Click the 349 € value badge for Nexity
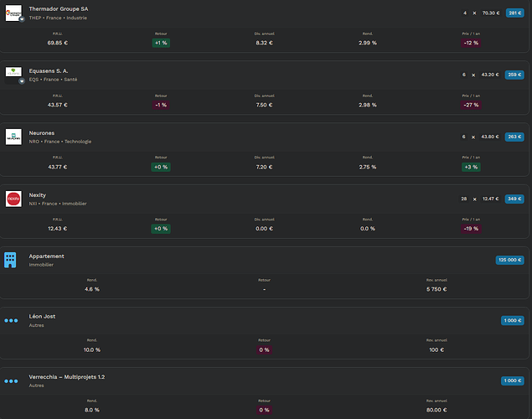532x419 pixels. click(x=514, y=199)
